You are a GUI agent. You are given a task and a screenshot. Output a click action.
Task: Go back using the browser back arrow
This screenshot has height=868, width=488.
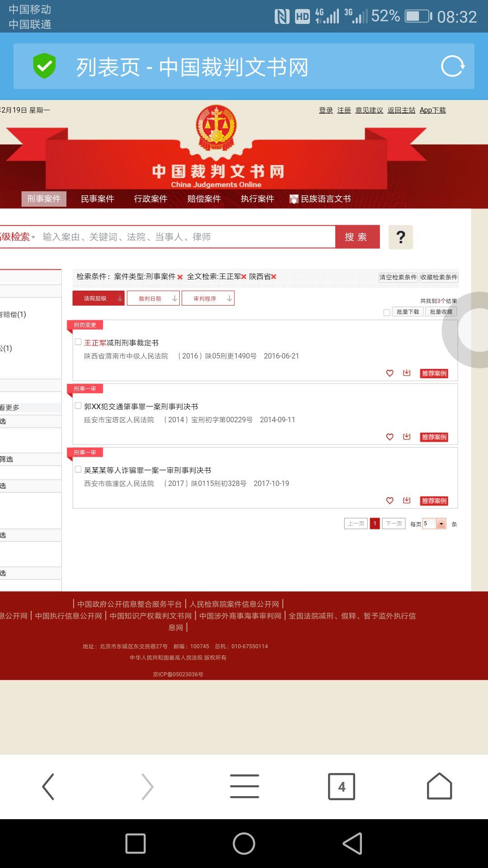tap(48, 787)
